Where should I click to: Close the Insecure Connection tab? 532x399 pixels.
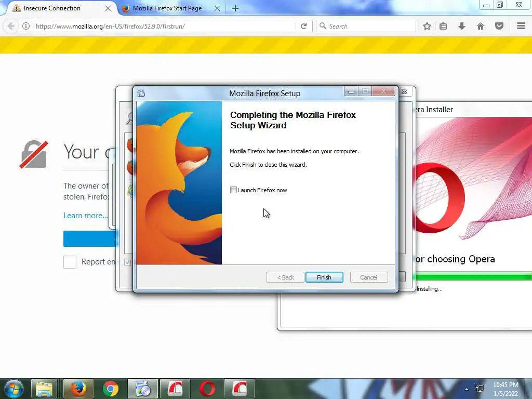point(108,8)
